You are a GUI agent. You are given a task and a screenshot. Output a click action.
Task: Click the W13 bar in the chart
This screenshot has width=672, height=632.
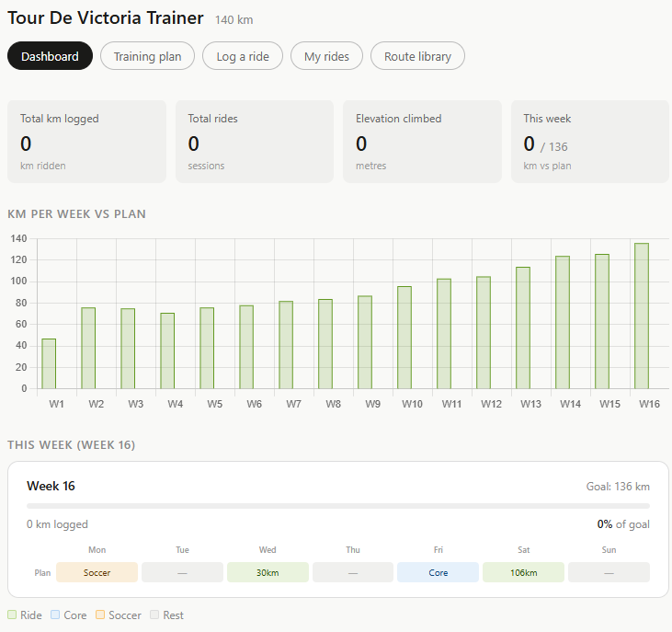[x=523, y=328]
